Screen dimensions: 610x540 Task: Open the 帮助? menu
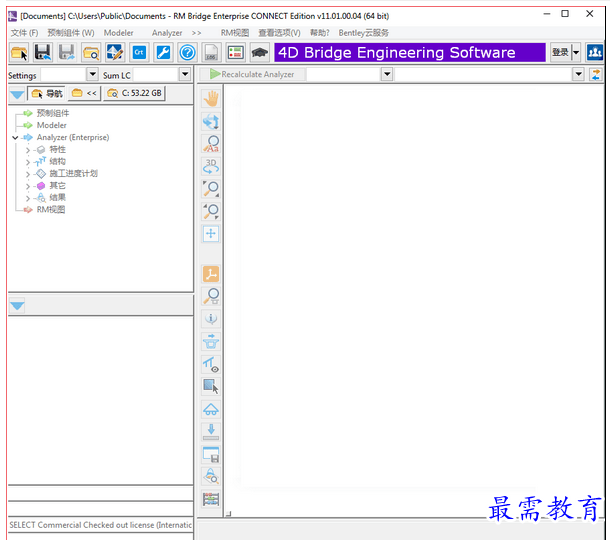319,33
